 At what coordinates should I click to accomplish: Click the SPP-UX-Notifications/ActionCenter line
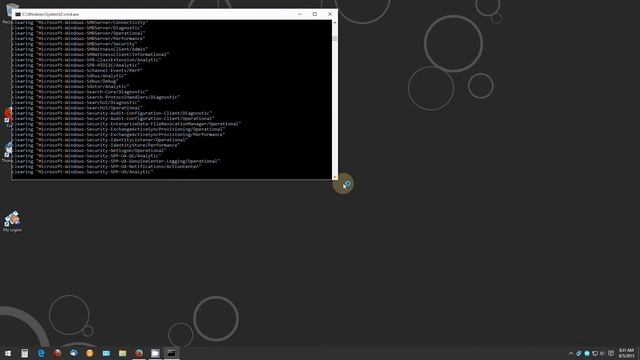pos(107,166)
